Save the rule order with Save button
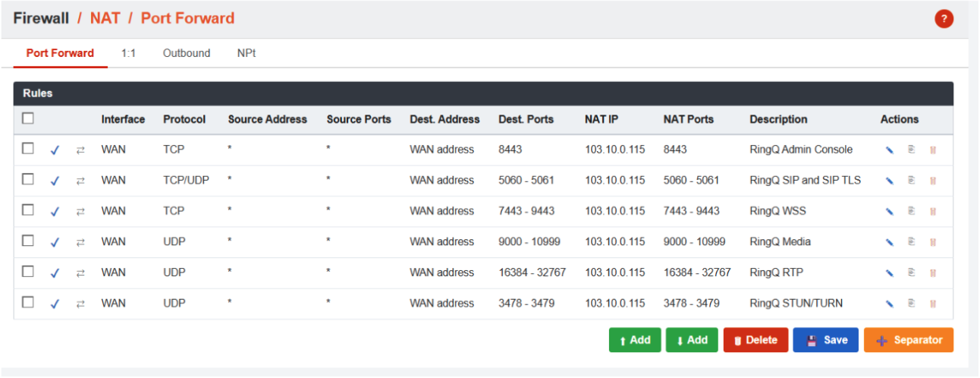 click(x=825, y=340)
